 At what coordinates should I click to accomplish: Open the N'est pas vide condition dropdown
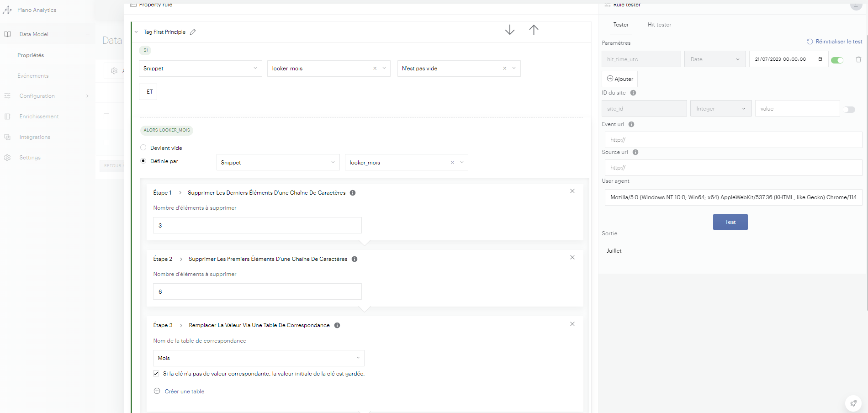pyautogui.click(x=514, y=69)
